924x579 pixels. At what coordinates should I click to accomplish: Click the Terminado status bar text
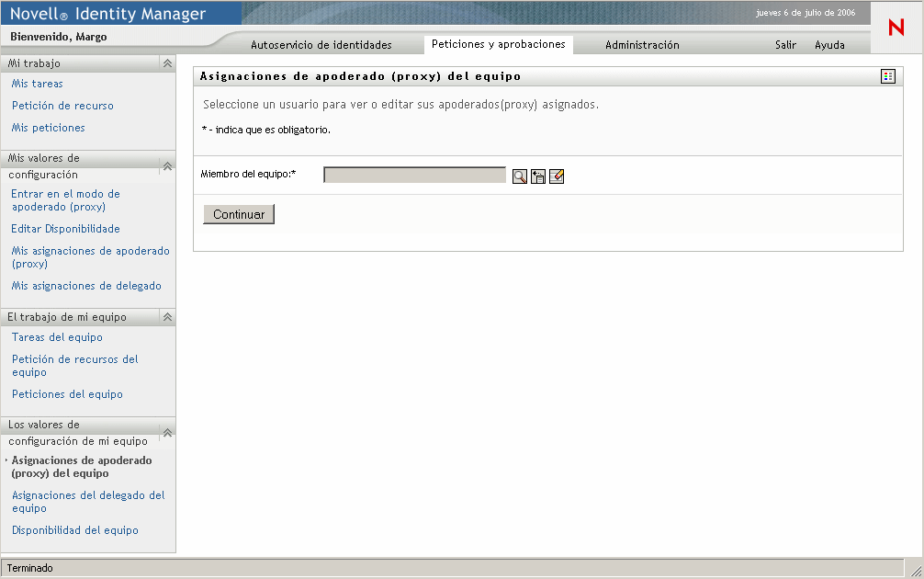(30, 568)
